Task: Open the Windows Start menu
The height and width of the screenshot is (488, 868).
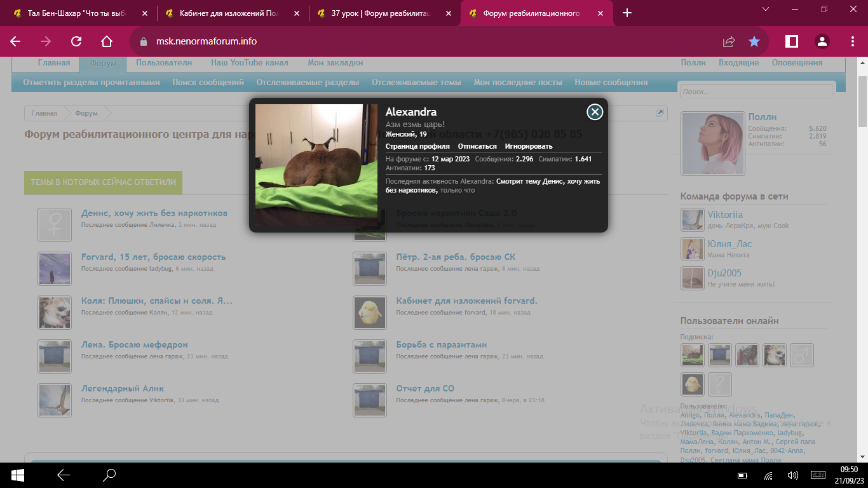Action: [18, 475]
